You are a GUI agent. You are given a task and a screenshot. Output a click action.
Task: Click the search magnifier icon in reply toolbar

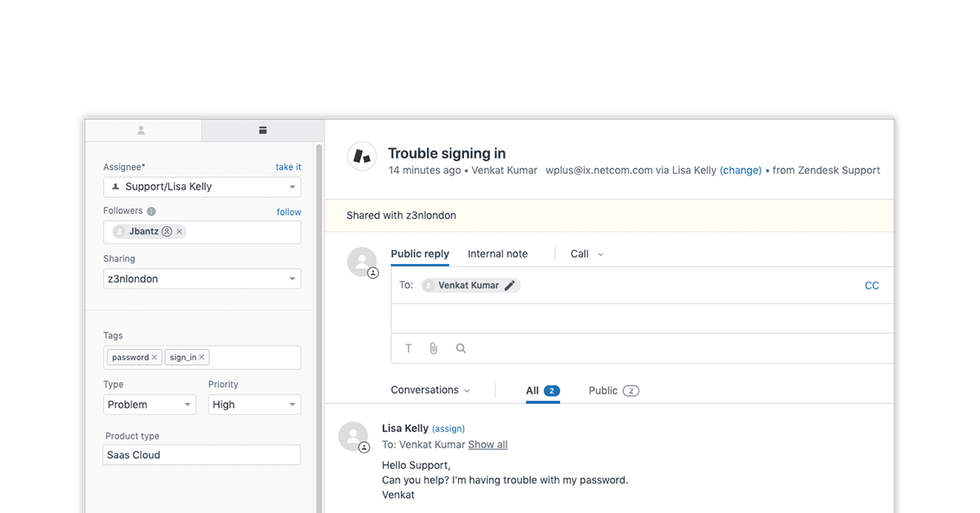(461, 349)
